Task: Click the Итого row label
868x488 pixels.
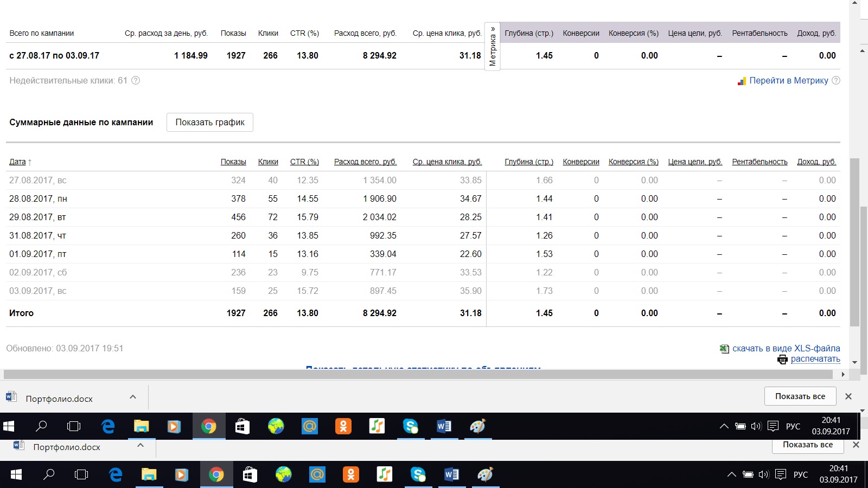Action: tap(21, 313)
